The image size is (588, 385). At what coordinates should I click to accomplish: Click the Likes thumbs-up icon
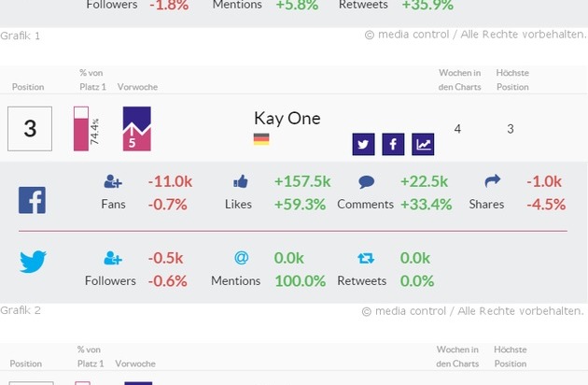(x=240, y=182)
